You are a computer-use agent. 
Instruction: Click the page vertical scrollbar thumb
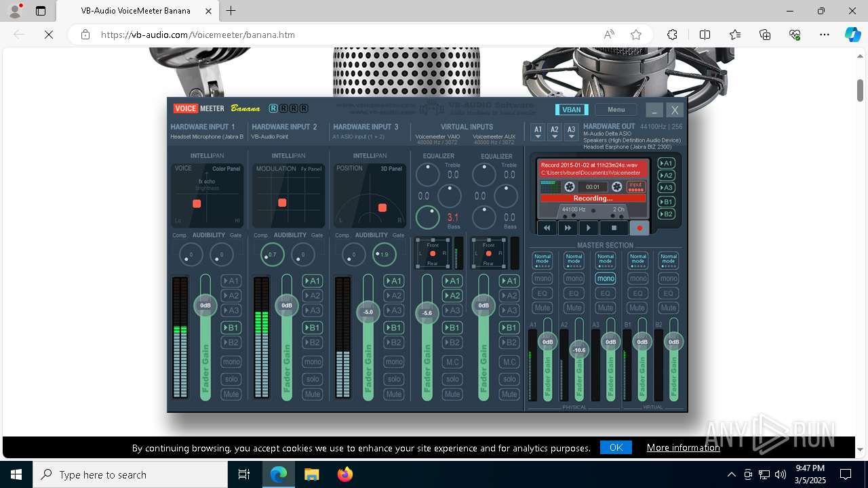[861, 90]
